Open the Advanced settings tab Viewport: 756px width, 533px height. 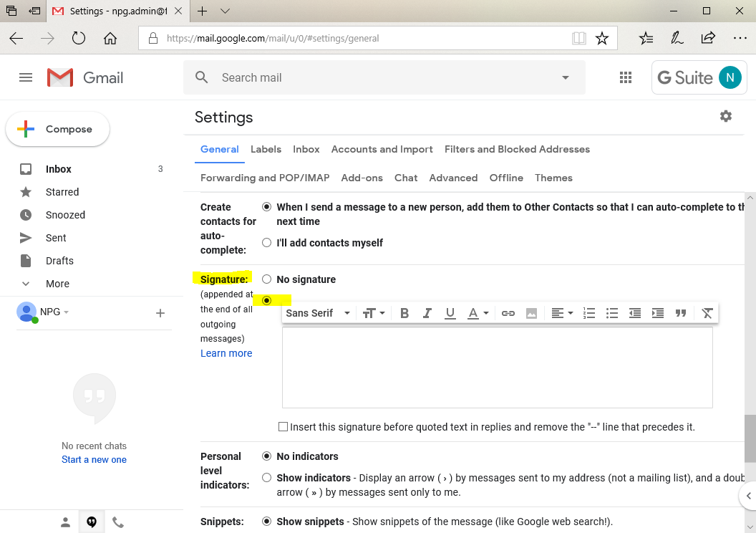[x=453, y=178]
